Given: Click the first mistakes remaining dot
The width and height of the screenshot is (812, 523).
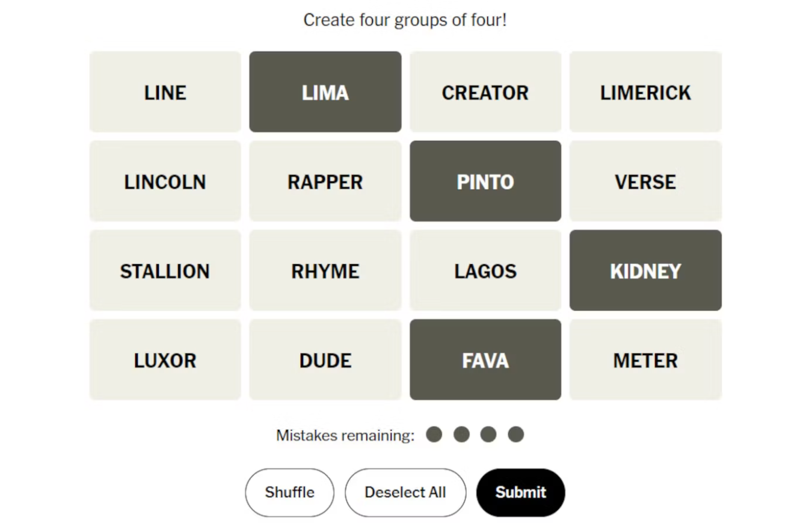Looking at the screenshot, I should pos(434,435).
